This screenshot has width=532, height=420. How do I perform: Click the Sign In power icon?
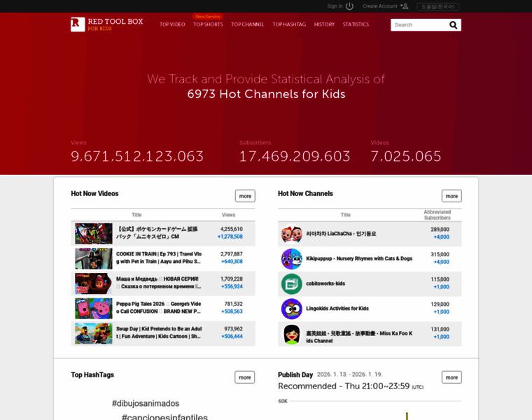coord(349,6)
